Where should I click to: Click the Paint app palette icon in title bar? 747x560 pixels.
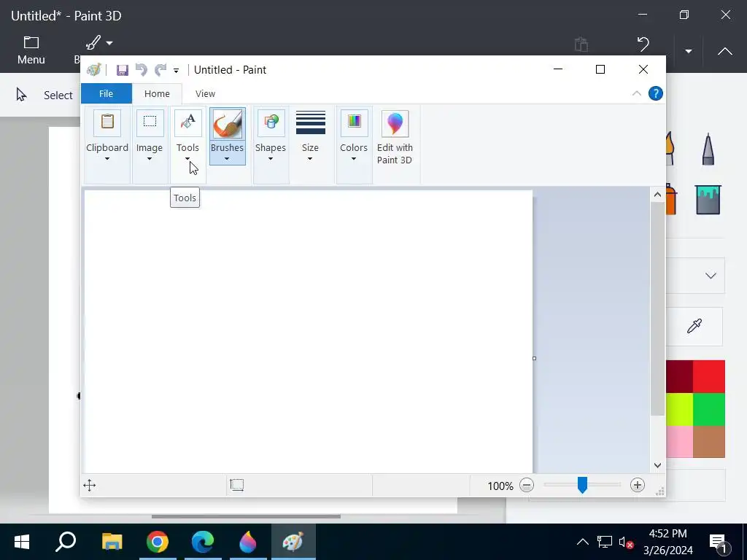point(94,70)
